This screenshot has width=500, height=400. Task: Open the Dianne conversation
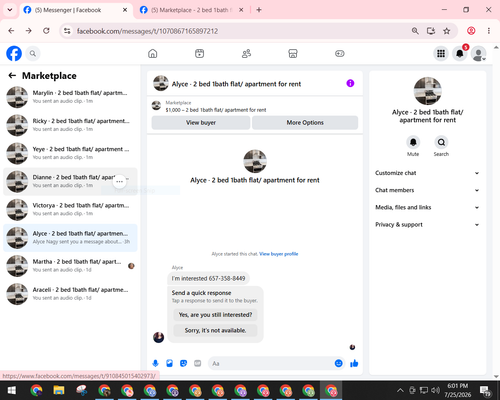70,181
